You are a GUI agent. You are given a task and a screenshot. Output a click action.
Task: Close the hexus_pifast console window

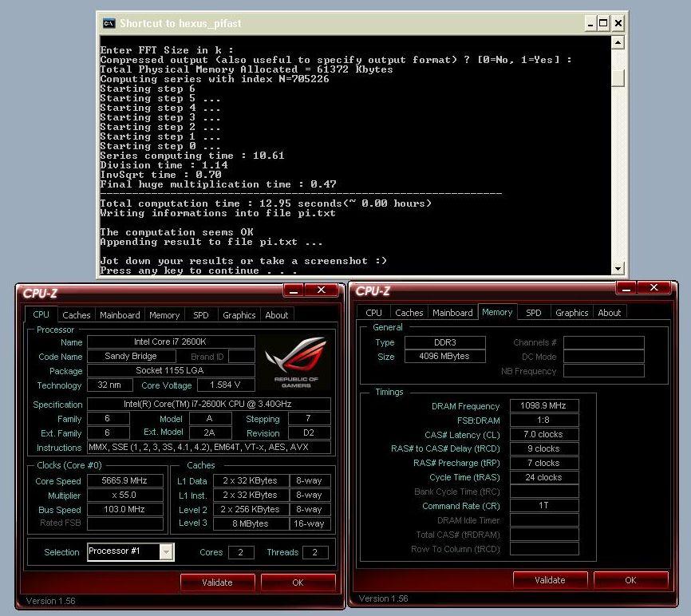click(x=618, y=23)
